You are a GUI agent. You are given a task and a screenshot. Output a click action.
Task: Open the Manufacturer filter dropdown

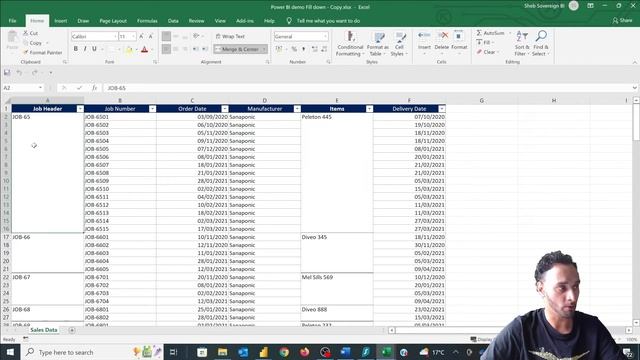pyautogui.click(x=297, y=109)
